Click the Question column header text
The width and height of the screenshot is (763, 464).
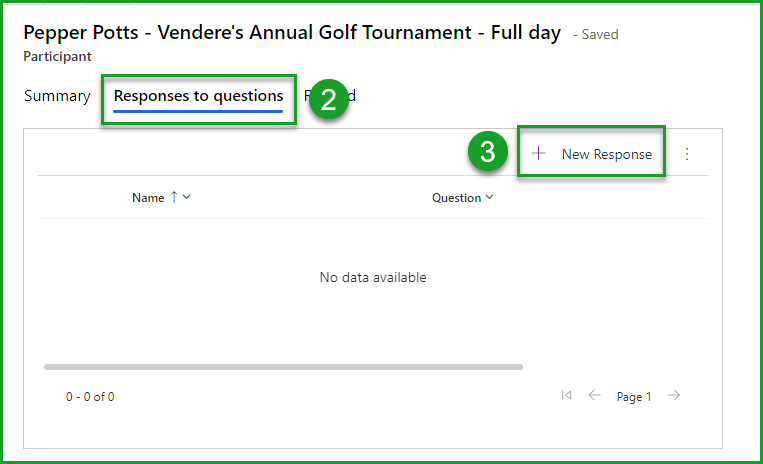456,198
